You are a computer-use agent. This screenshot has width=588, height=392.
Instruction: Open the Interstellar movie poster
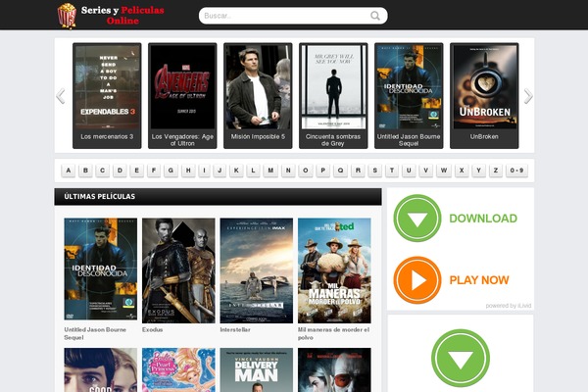point(257,270)
